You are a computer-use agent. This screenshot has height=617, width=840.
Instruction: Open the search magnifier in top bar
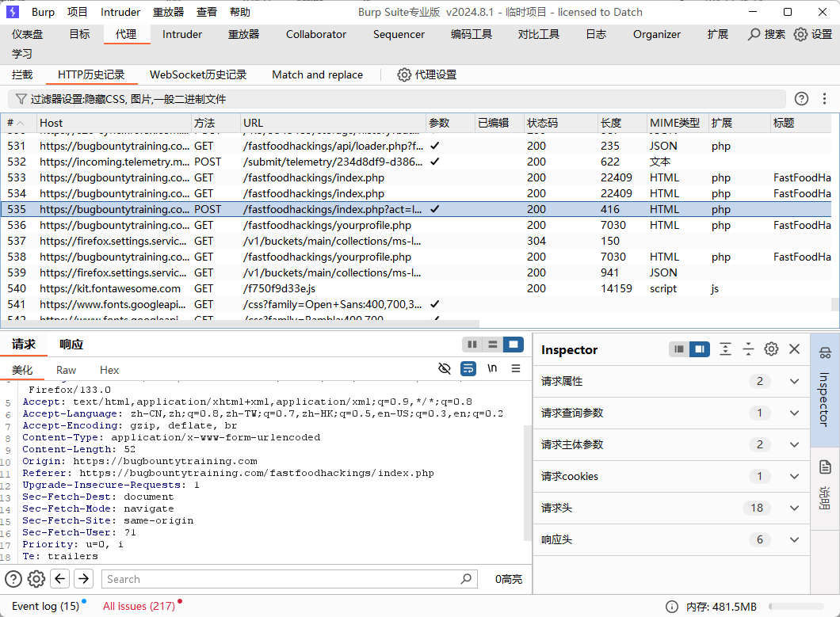coord(754,34)
